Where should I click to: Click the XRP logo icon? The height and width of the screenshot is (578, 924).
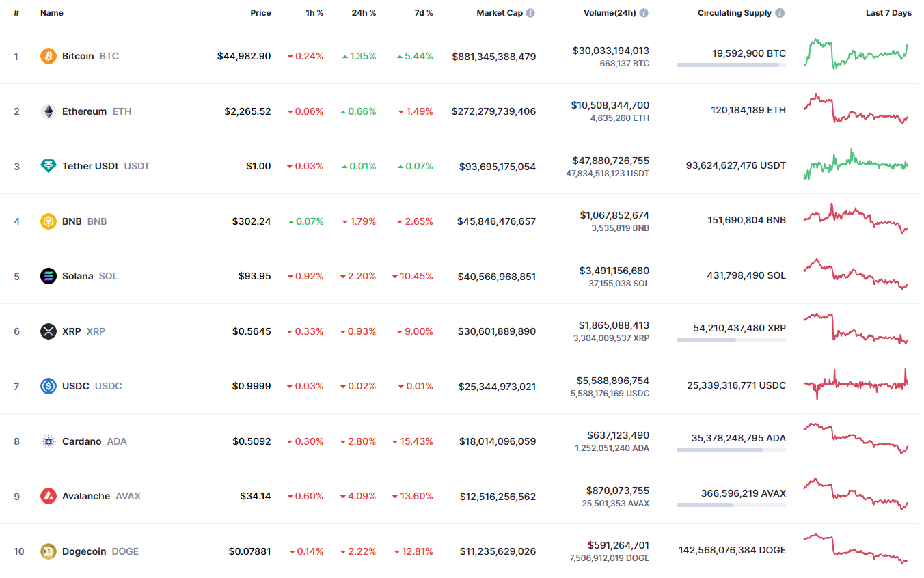pyautogui.click(x=48, y=331)
